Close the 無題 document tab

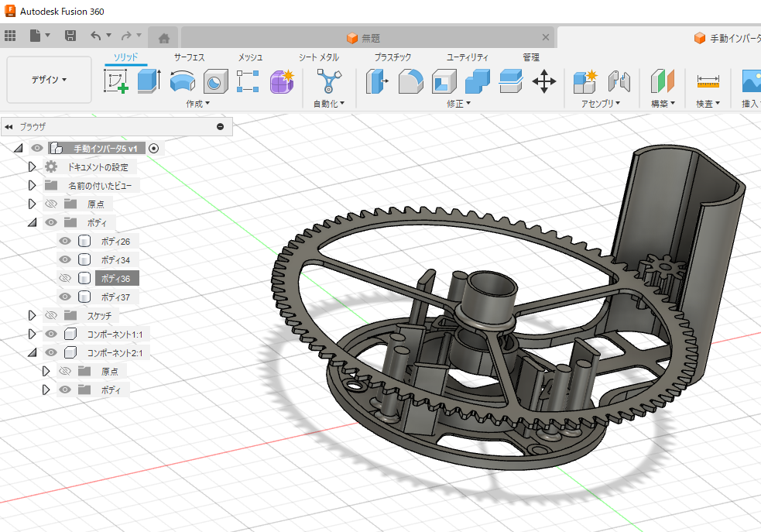[546, 37]
